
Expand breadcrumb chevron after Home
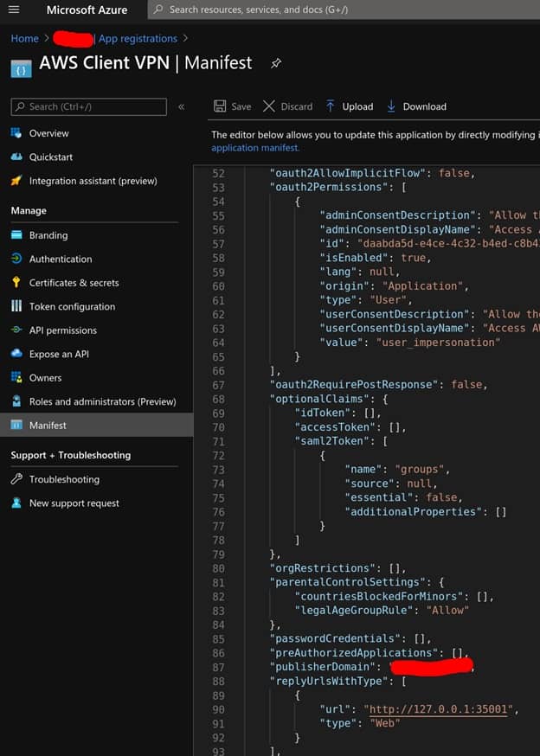pyautogui.click(x=47, y=38)
